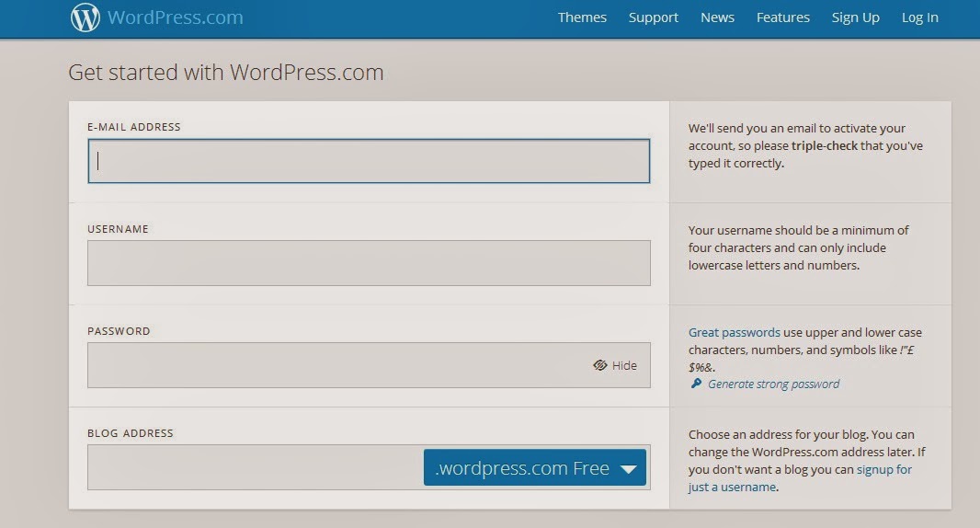Open the Features page
Image resolution: width=980 pixels, height=528 pixels.
click(x=782, y=17)
